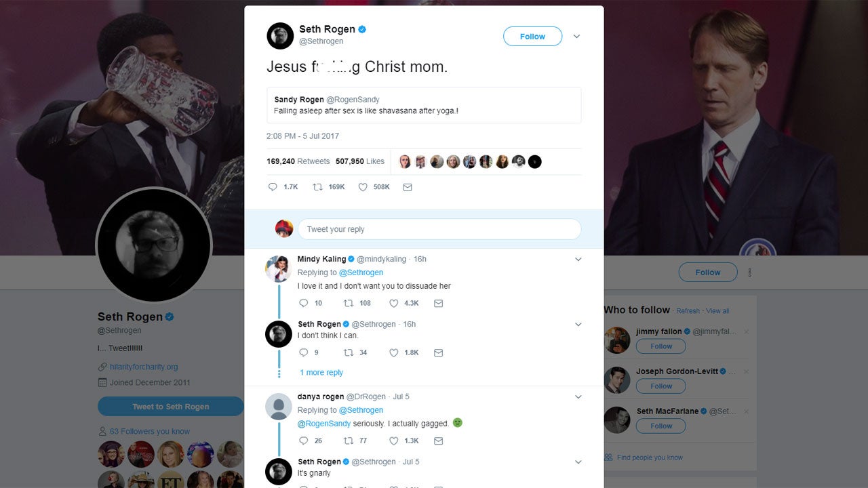Open options chevron on danya rogen's reply
Viewport: 868px width, 488px height.
click(578, 396)
